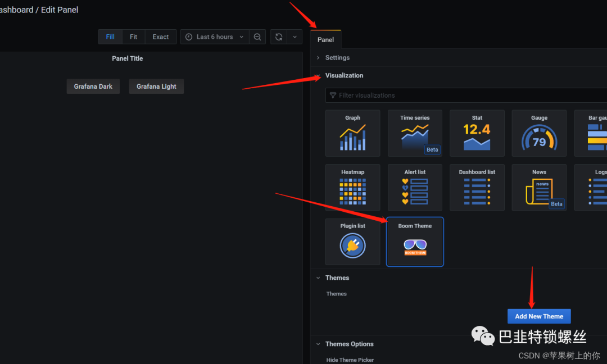Select the Dashboard list visualization
This screenshot has width=607, height=364.
[x=477, y=188]
